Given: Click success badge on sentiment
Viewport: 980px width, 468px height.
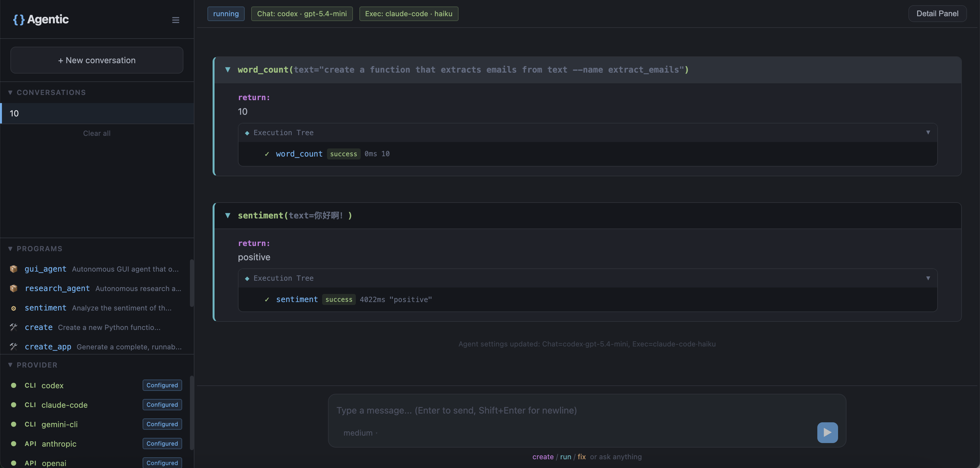Looking at the screenshot, I should coord(339,299).
